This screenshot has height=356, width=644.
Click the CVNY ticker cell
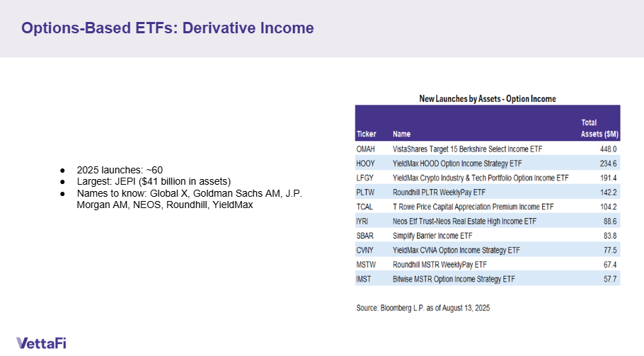coord(365,250)
